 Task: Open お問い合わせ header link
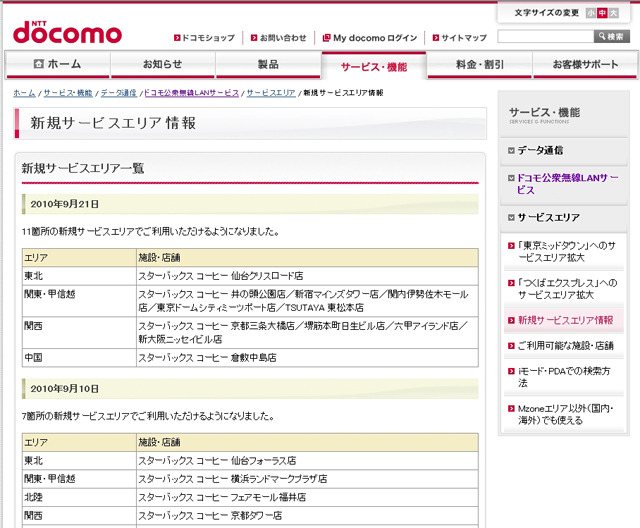tap(283, 38)
